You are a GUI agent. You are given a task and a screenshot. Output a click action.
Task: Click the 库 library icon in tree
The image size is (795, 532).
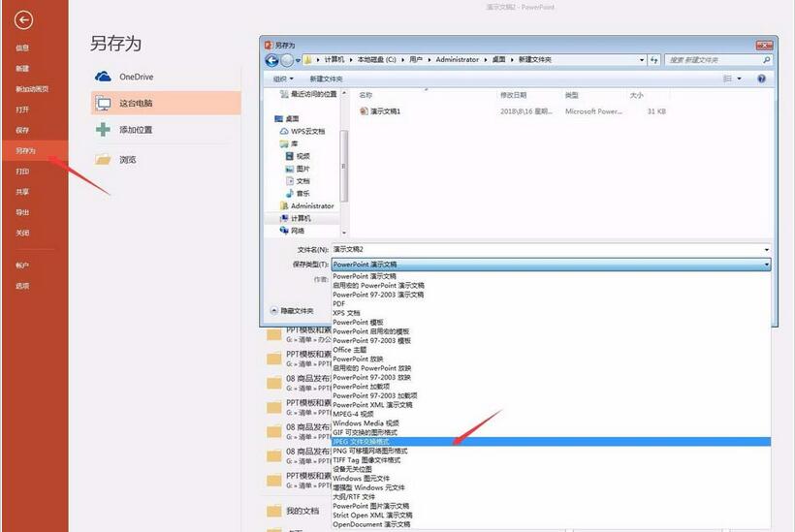284,143
